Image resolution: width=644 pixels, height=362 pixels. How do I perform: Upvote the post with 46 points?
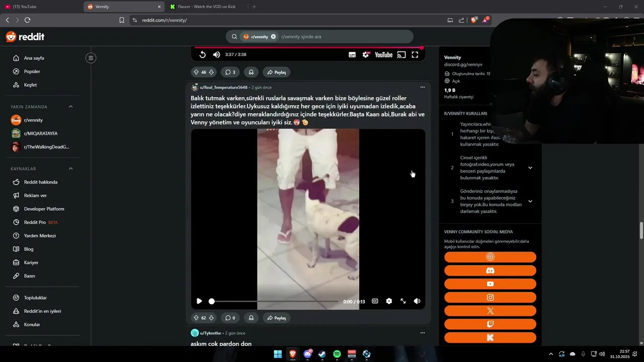tap(196, 72)
